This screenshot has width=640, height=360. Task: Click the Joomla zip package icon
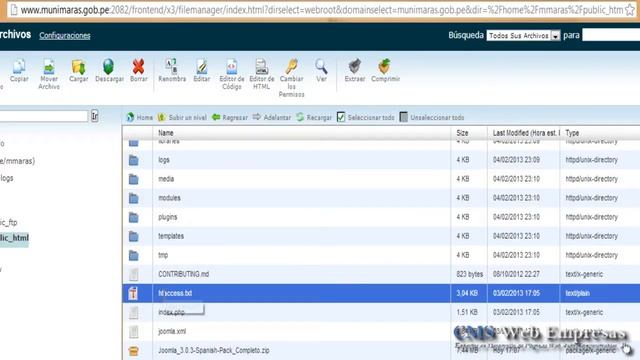pos(133,351)
